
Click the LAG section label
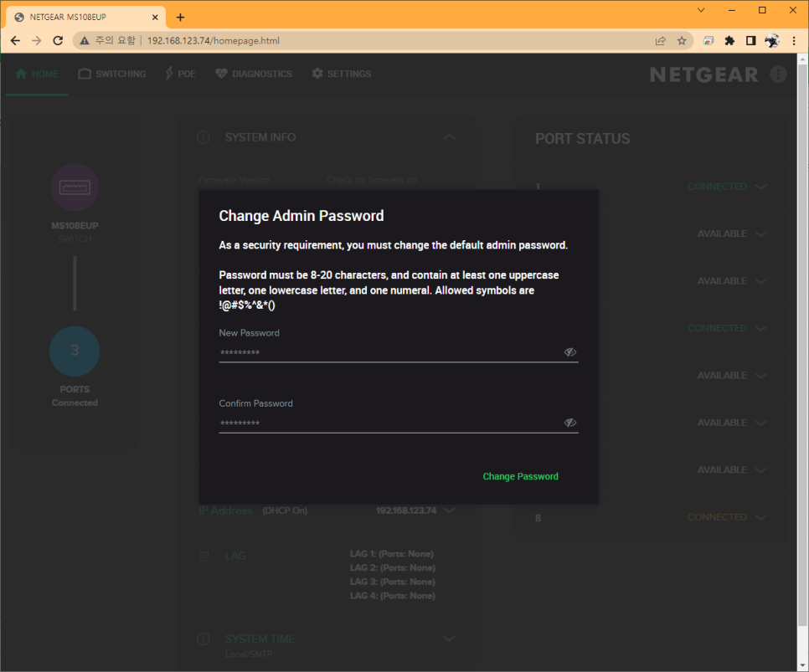click(235, 556)
